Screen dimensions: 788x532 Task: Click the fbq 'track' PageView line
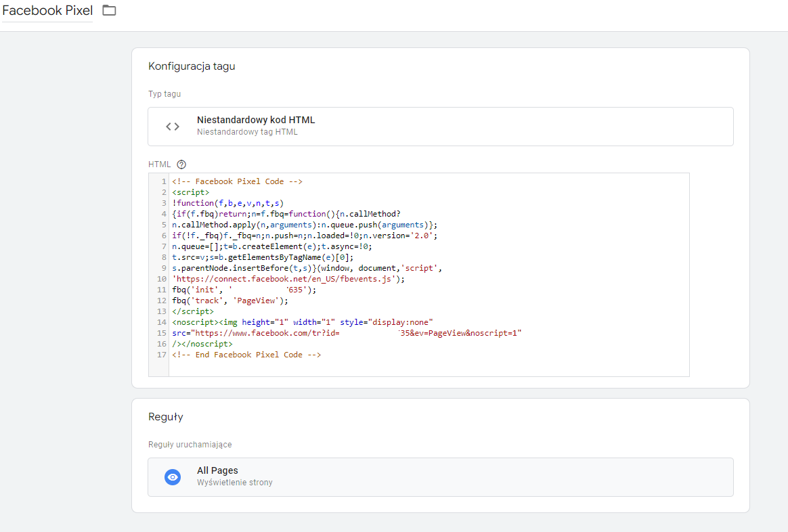[230, 301]
